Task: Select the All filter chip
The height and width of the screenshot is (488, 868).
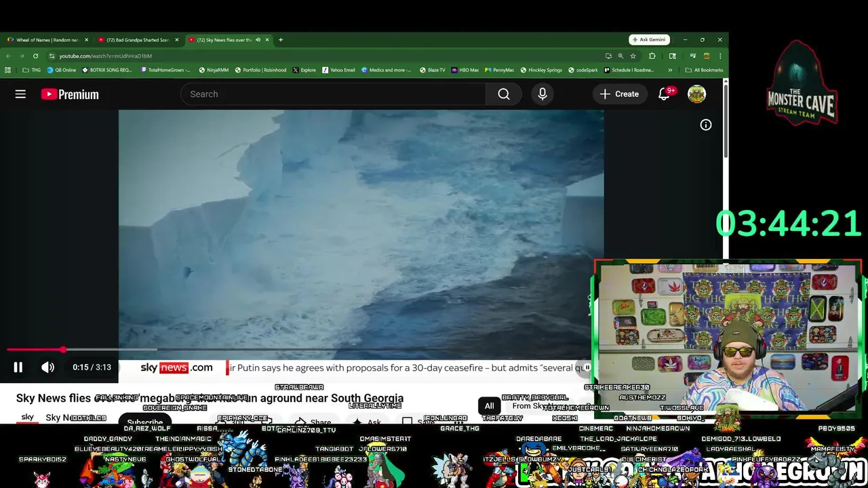Action: point(489,406)
